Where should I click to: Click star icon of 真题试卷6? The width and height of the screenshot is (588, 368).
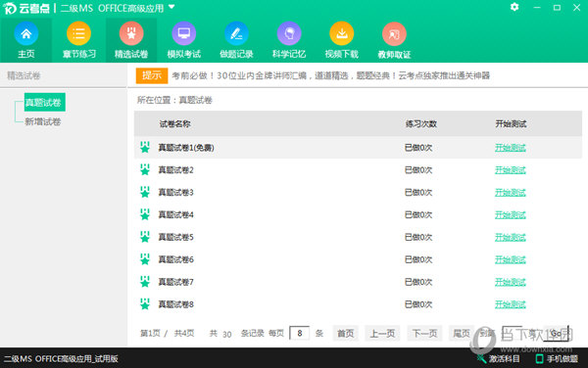pyautogui.click(x=145, y=259)
